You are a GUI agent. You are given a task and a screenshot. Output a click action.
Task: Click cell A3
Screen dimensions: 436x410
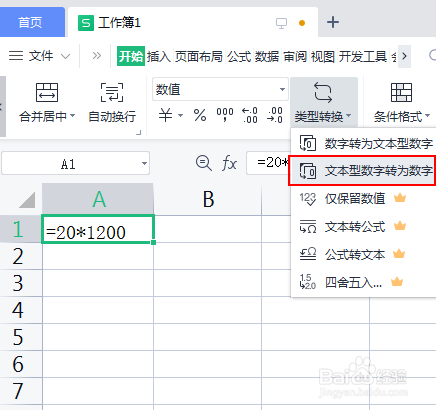[x=98, y=283]
